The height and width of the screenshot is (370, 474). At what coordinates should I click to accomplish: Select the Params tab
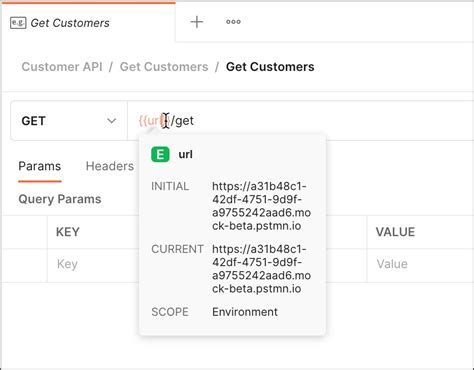[x=40, y=166]
